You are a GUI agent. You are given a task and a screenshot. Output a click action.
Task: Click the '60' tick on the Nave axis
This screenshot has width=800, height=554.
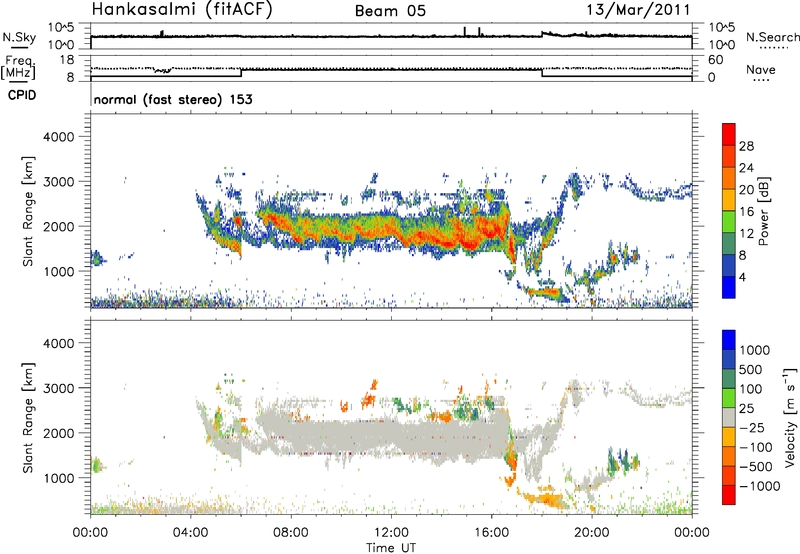pyautogui.click(x=715, y=60)
